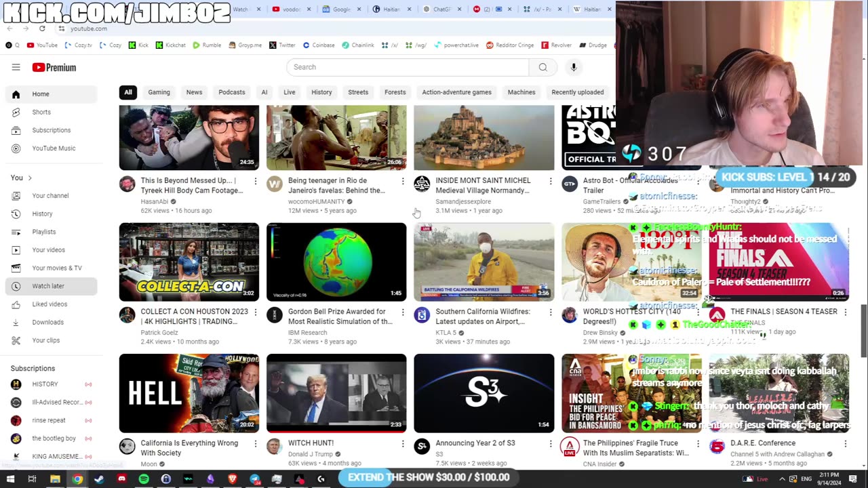Click the YouTube Premium logo
The height and width of the screenshot is (488, 868).
(54, 67)
